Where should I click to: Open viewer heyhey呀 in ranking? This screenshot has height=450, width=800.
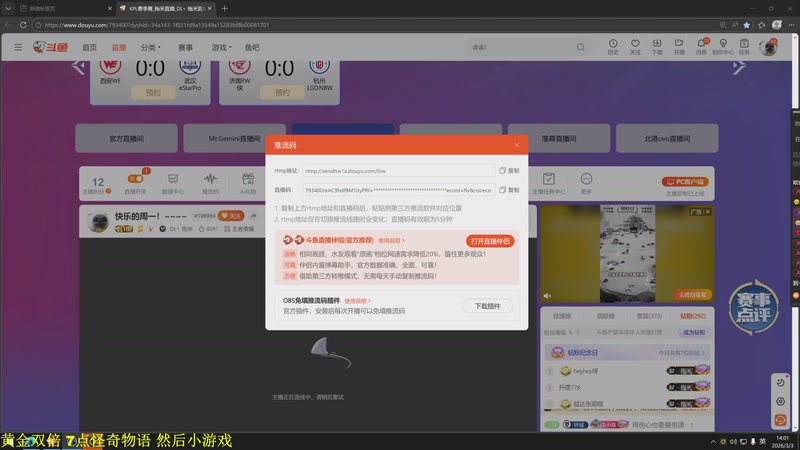585,371
